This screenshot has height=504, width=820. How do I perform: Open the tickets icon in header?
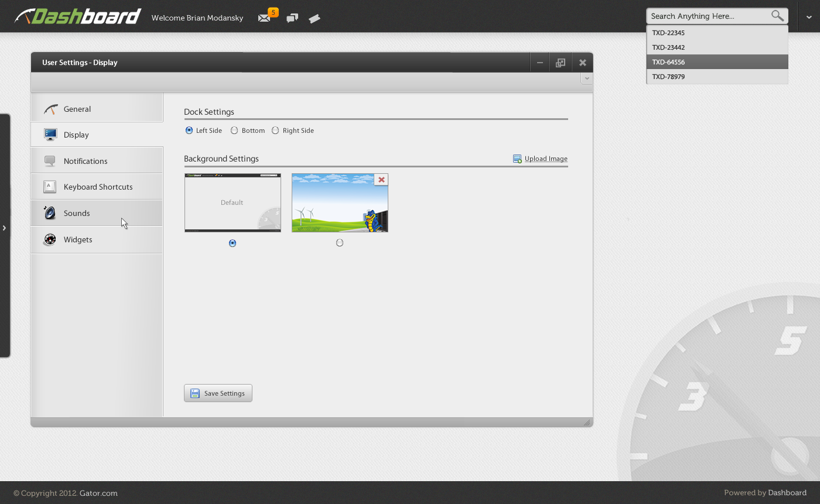(315, 19)
